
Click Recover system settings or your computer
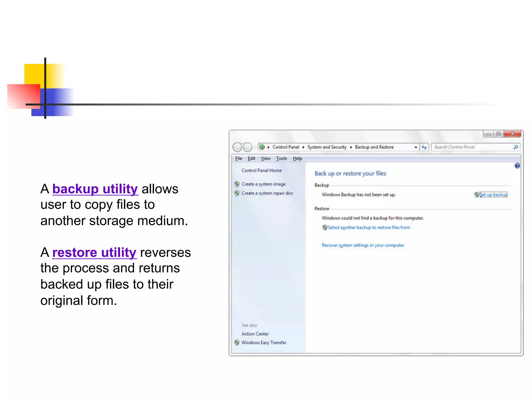pos(363,245)
